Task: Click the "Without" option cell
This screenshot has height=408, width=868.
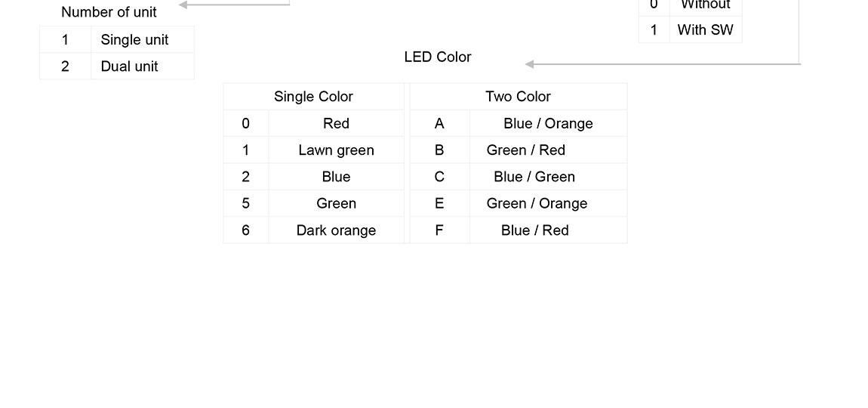Action: tap(705, 5)
